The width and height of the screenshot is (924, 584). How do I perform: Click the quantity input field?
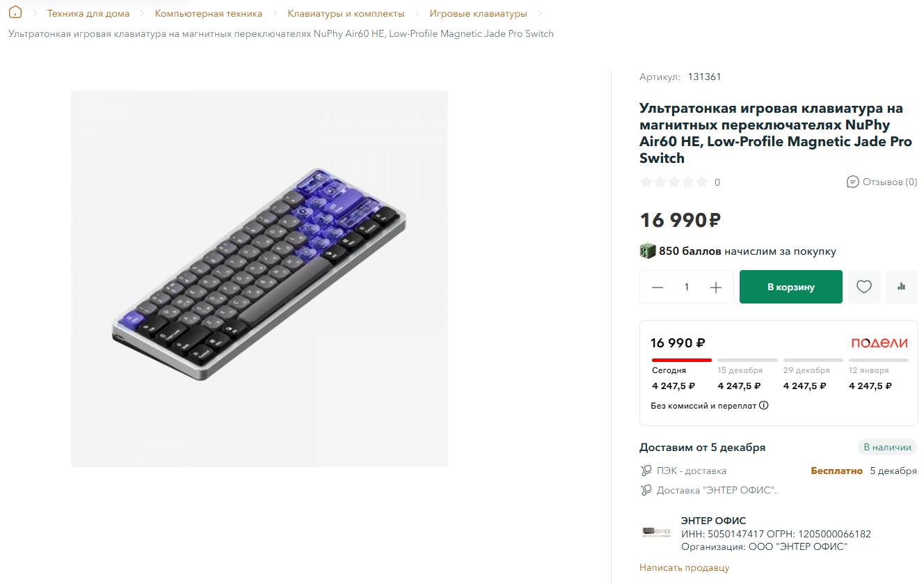687,287
